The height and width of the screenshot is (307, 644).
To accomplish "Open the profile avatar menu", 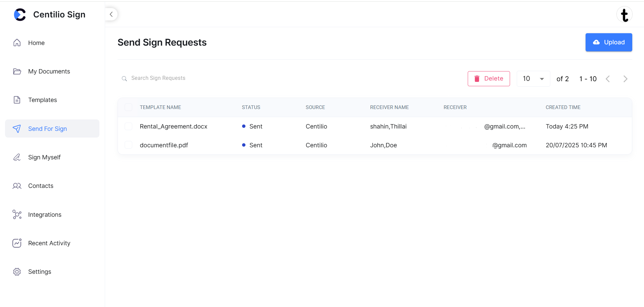I will click(x=625, y=14).
